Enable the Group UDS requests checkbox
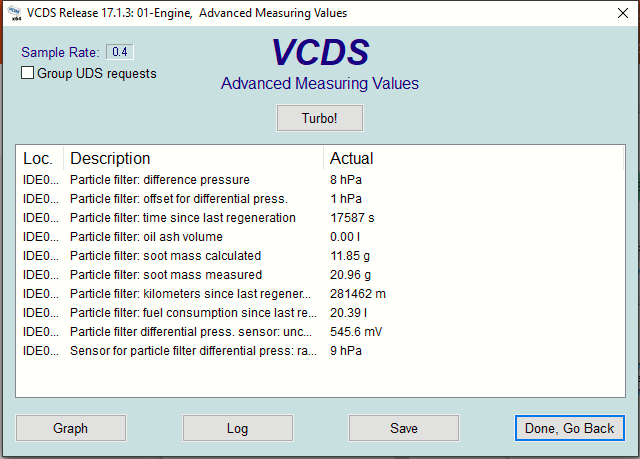640x459 pixels. click(27, 73)
